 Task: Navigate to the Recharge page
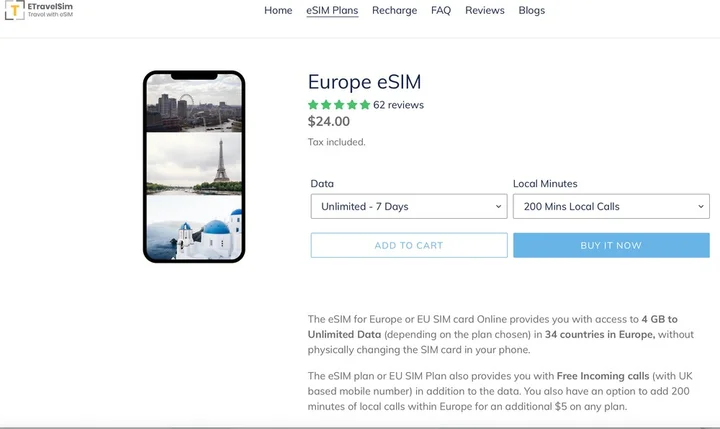coord(394,11)
